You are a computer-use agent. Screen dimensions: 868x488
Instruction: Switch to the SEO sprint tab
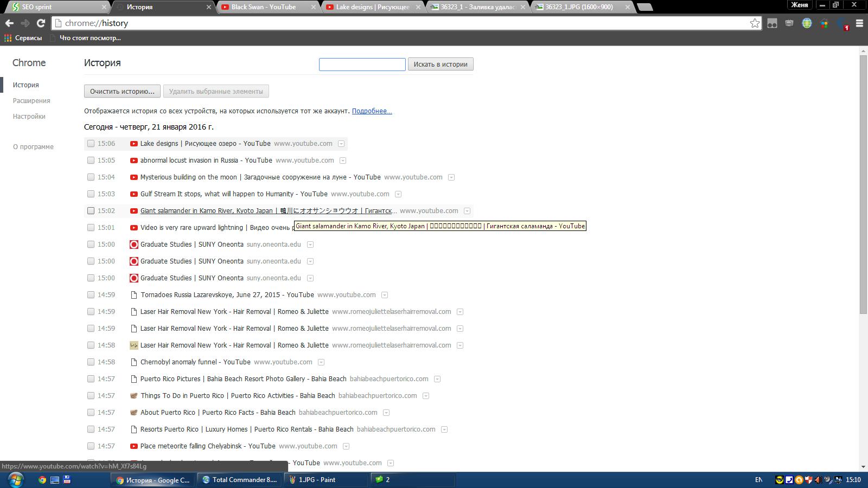point(58,7)
